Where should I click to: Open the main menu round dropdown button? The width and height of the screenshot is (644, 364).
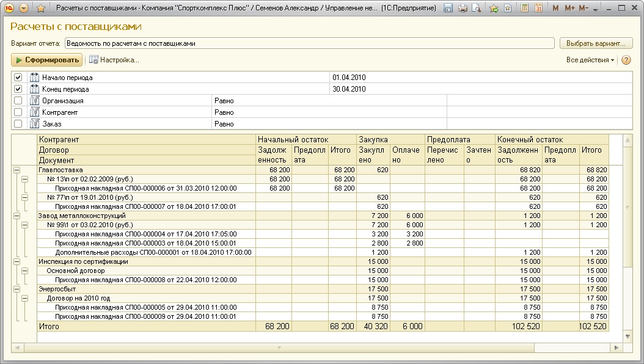click(x=24, y=8)
